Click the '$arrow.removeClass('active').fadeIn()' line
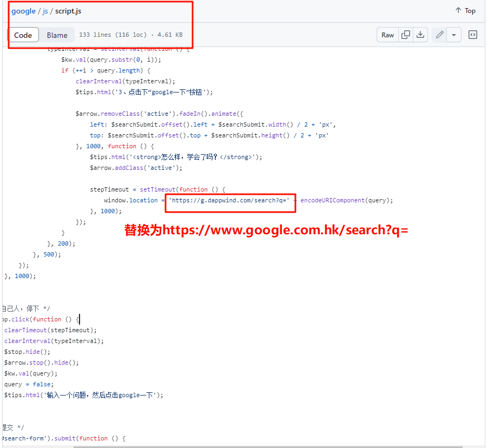 pos(160,114)
